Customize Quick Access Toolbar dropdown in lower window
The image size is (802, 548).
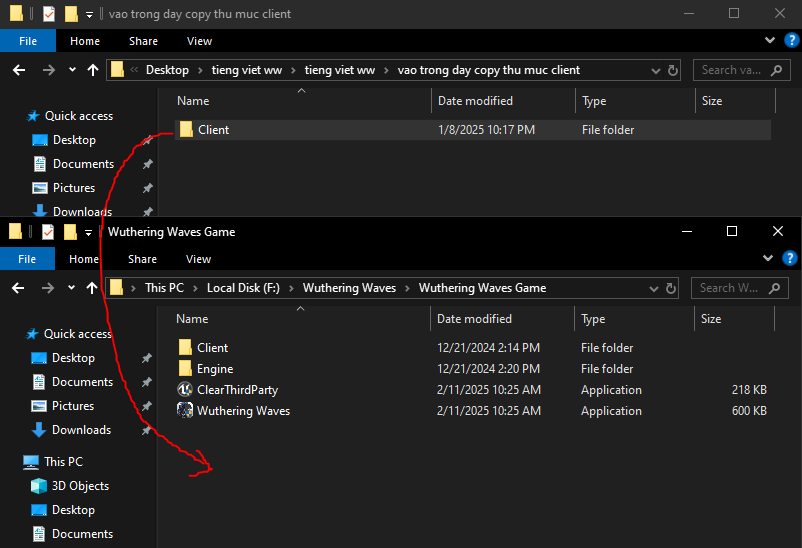coord(88,233)
